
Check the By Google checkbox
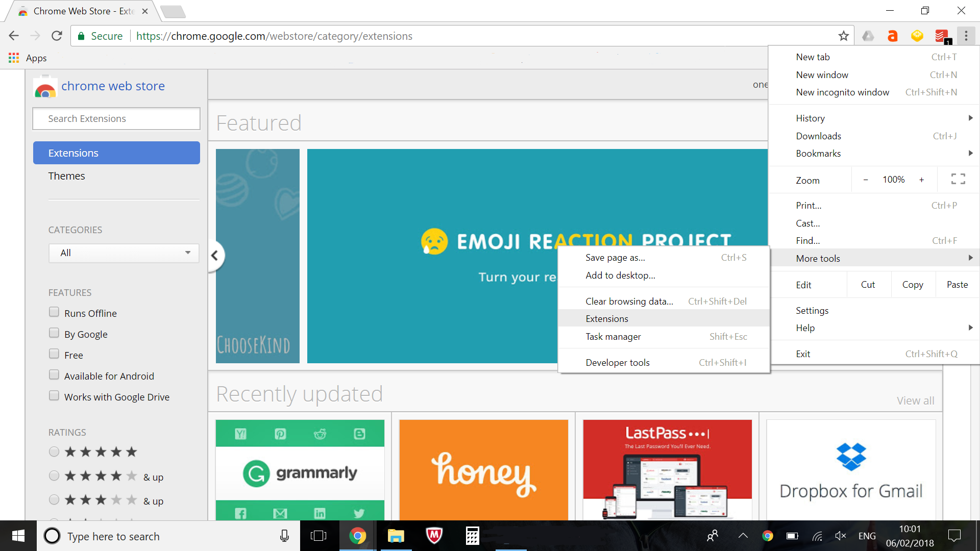pyautogui.click(x=54, y=333)
